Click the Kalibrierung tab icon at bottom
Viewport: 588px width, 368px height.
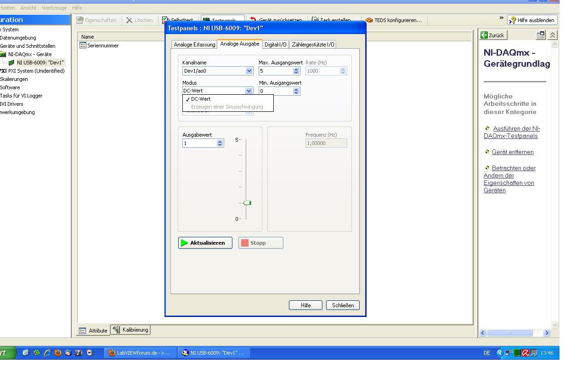point(116,329)
